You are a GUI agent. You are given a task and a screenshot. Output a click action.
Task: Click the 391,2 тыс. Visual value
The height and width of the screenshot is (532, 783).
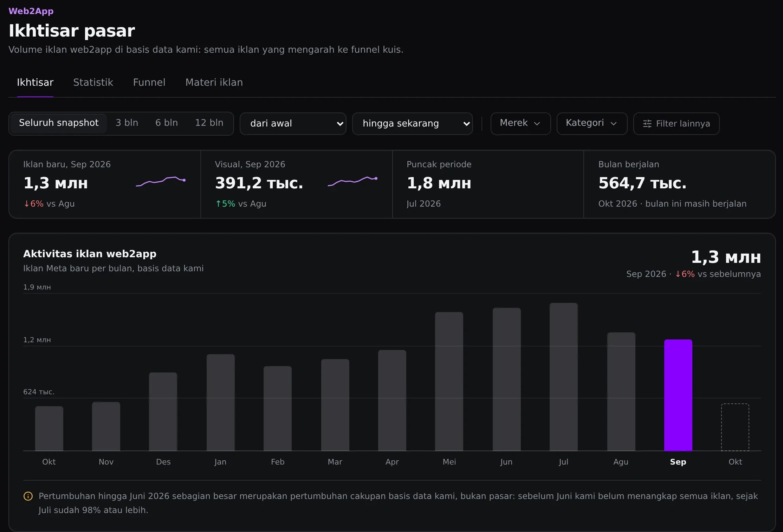point(259,183)
